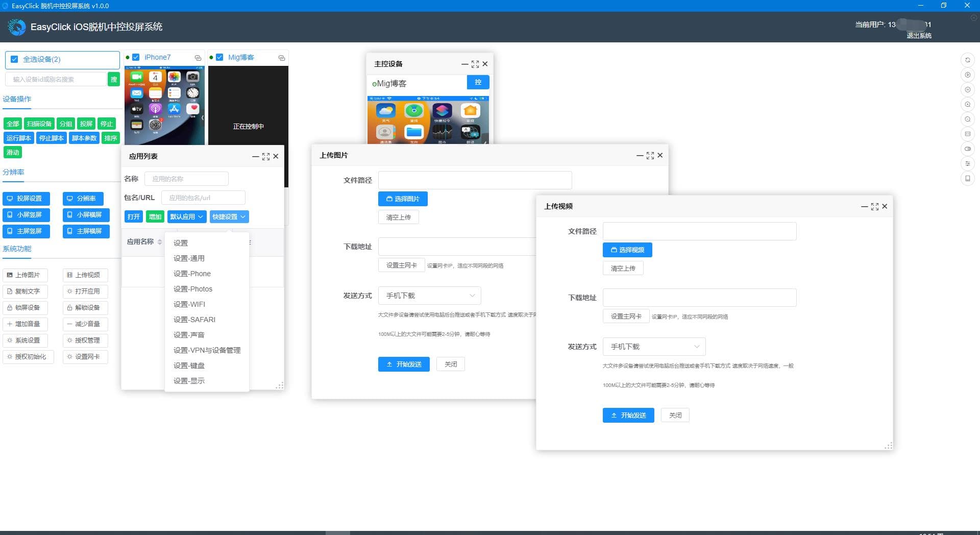Screen dimensions: 980x535
Task: Minimize the 应用列表 panel
Action: click(x=256, y=157)
